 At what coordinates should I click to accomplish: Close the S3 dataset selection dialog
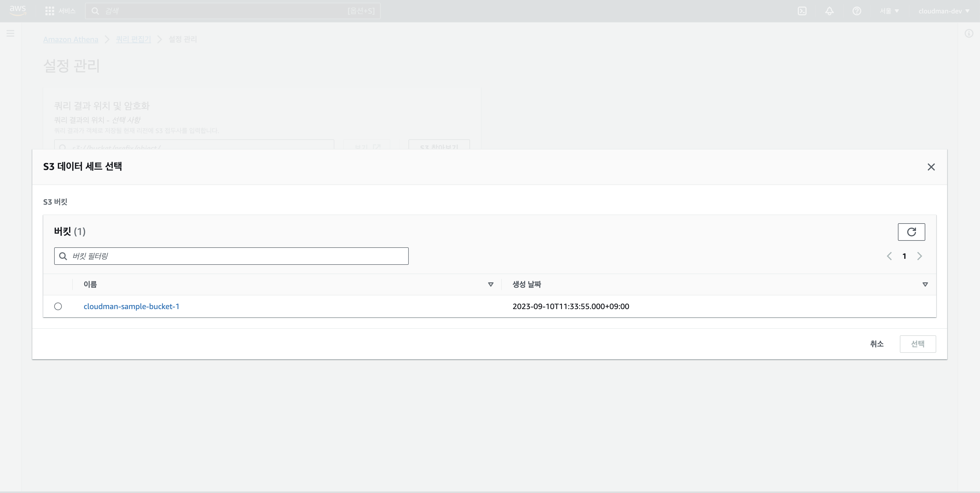pos(931,167)
